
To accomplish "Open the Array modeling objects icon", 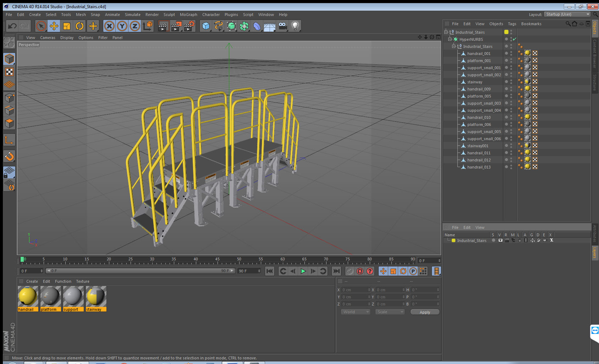I will [x=244, y=26].
